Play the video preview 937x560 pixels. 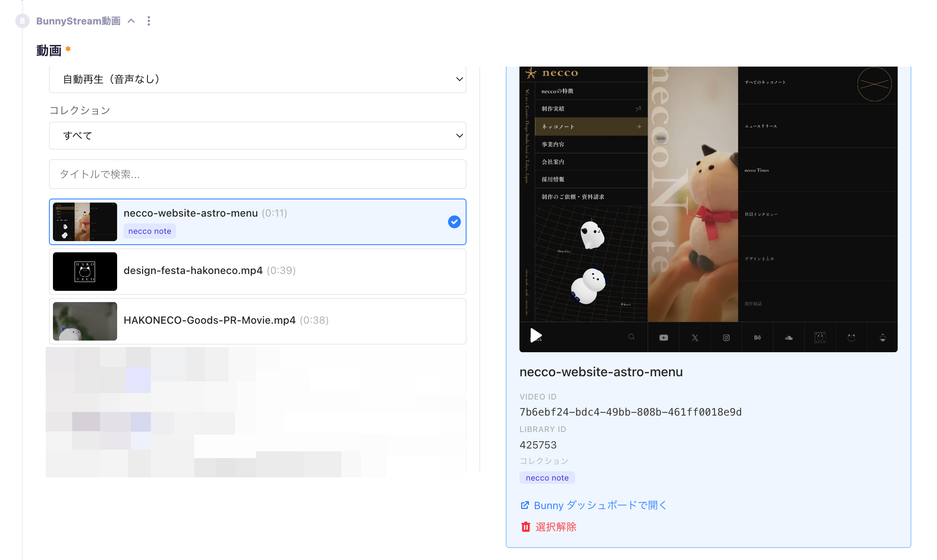coord(536,335)
